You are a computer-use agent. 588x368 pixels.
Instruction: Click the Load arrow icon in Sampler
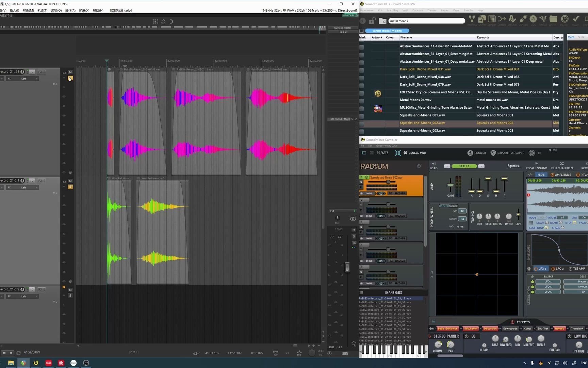click(x=434, y=164)
